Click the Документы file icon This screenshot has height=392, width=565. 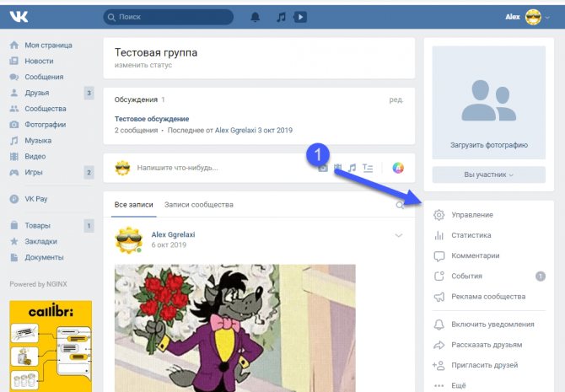coord(14,257)
